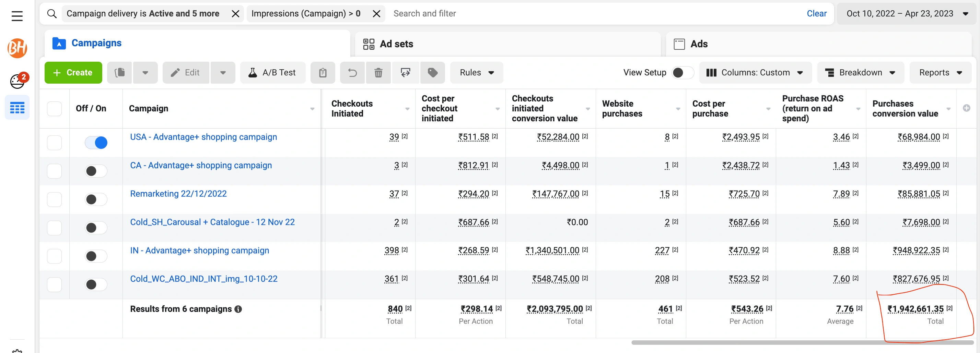This screenshot has width=980, height=353.
Task: Clear all search filters
Action: pos(816,14)
